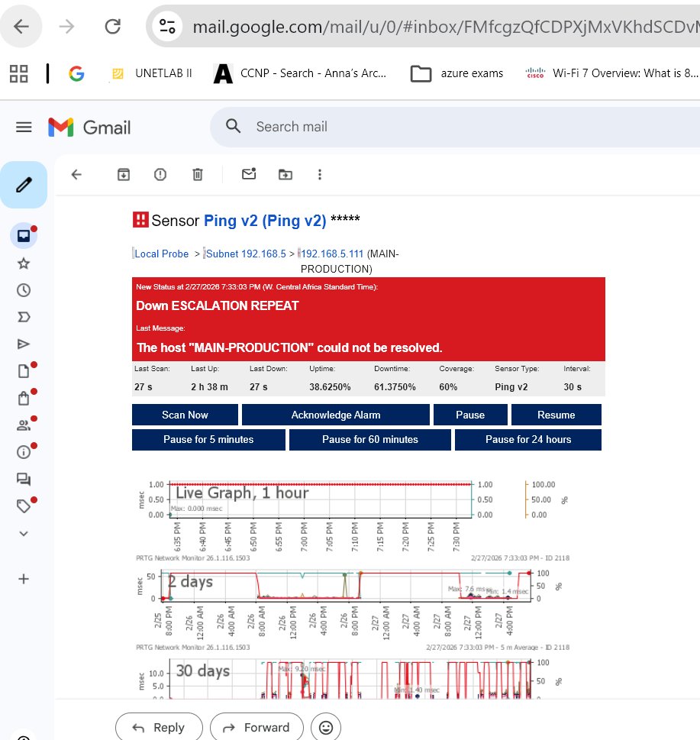Open the CCNP Anna's Archive bookmark
The image size is (700, 740).
pyautogui.click(x=300, y=73)
